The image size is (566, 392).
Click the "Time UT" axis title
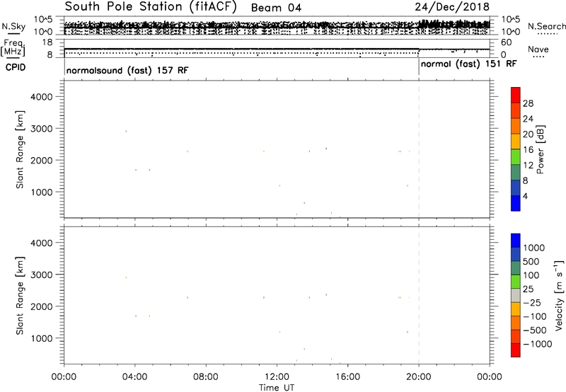(277, 388)
